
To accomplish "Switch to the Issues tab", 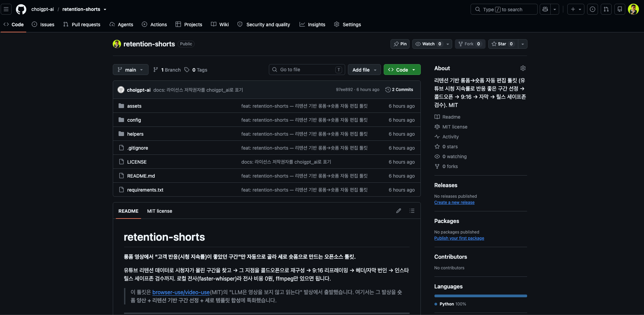I will [43, 25].
